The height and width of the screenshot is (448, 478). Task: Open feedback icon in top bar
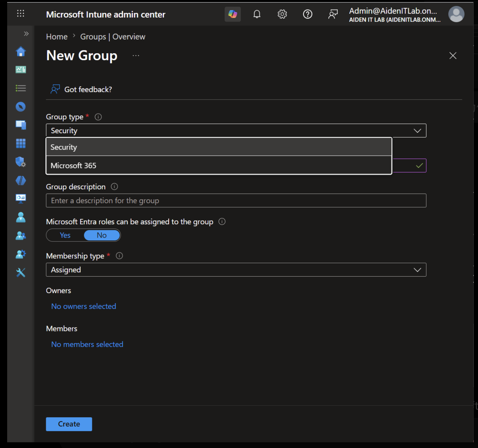click(x=333, y=14)
